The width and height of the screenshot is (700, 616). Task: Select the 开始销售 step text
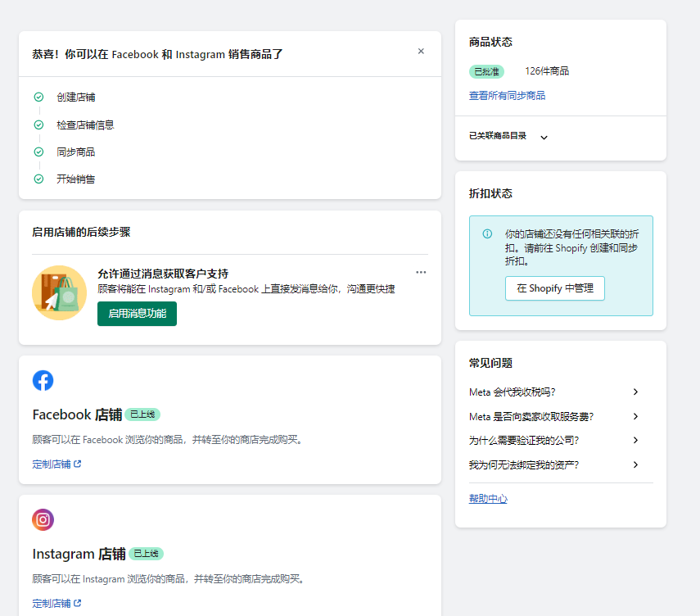(x=76, y=179)
